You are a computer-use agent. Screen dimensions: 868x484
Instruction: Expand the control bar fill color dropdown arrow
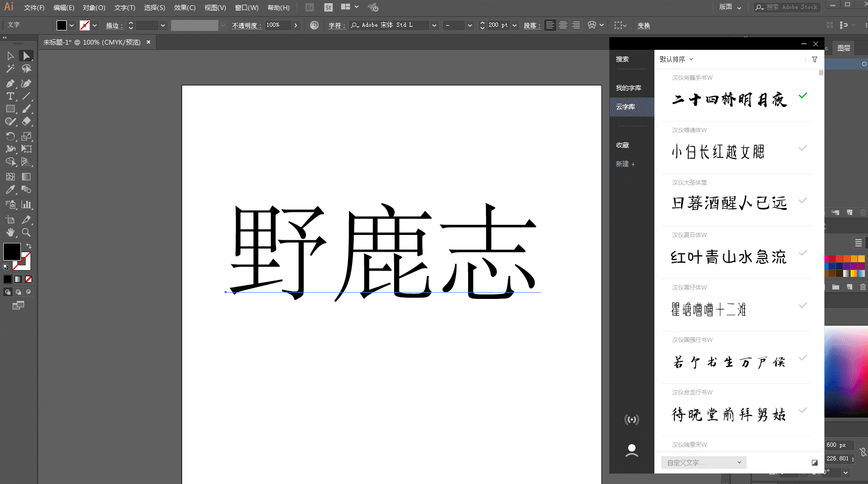(x=71, y=25)
